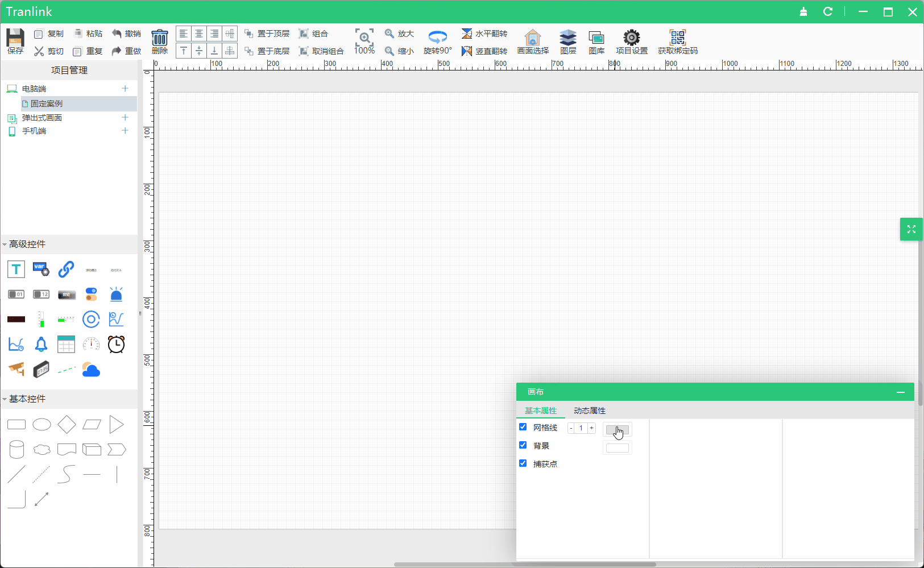Switch to the 基本属性 tab
Image resolution: width=924 pixels, height=568 pixels.
541,411
